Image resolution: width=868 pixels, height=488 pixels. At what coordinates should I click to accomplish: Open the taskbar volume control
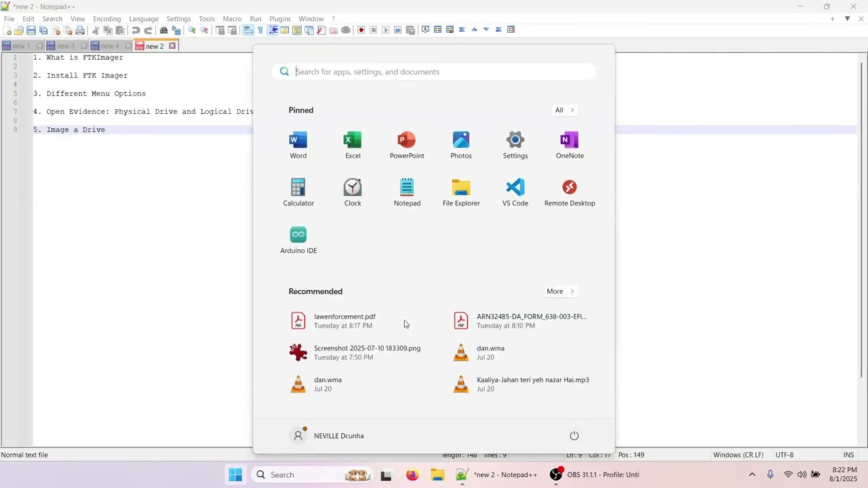tap(802, 475)
